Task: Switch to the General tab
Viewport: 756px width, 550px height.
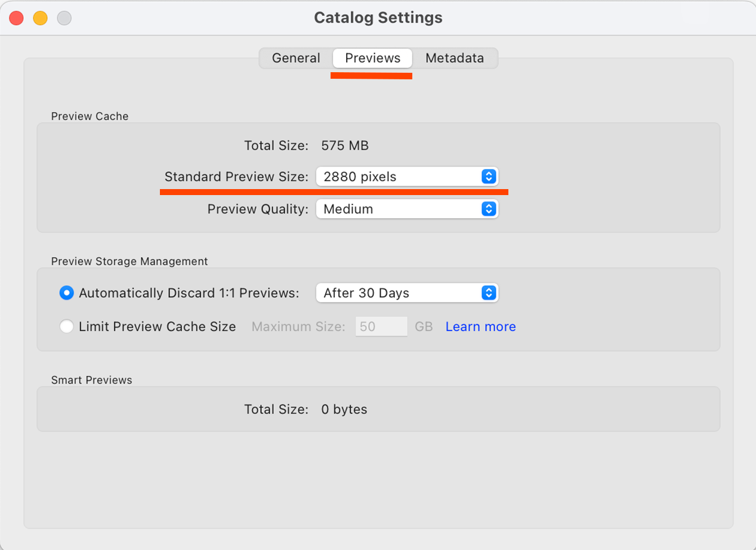Action: 296,58
